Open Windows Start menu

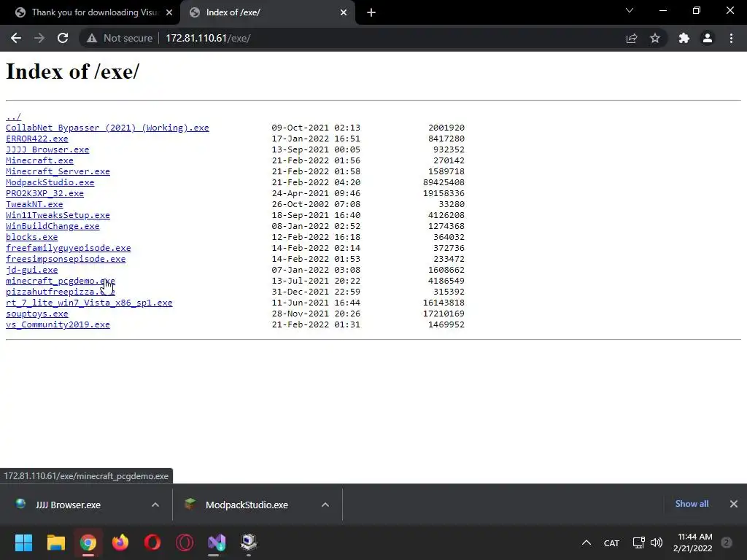[24, 542]
